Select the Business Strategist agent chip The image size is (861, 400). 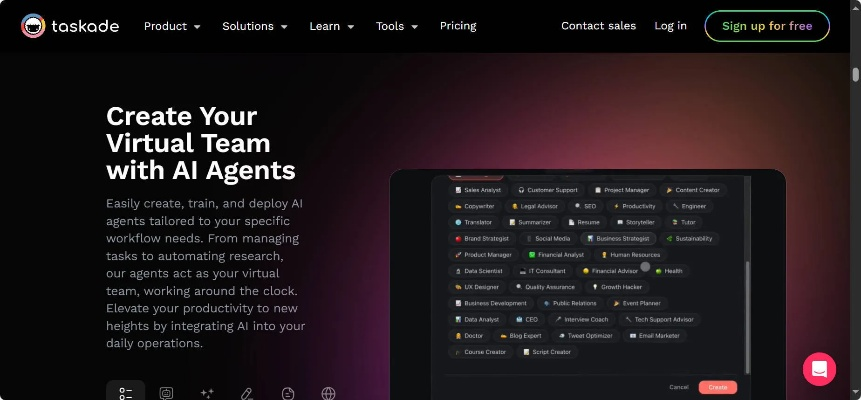click(x=618, y=238)
